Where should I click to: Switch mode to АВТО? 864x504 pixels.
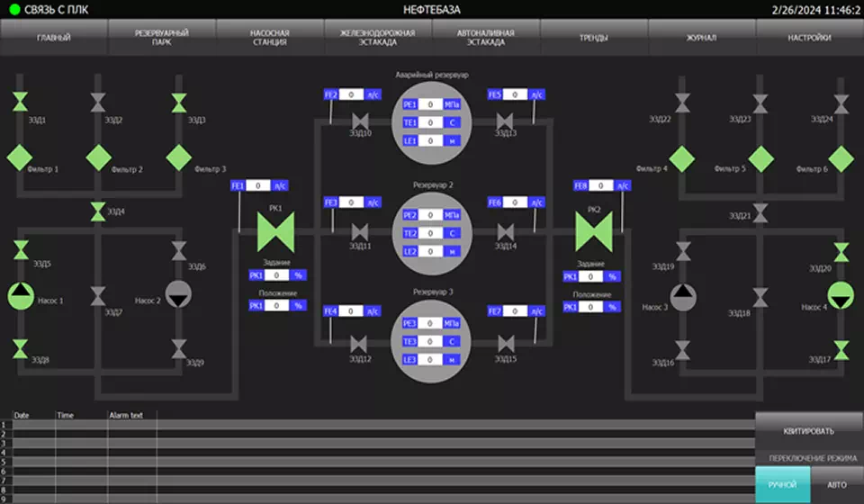click(x=837, y=484)
